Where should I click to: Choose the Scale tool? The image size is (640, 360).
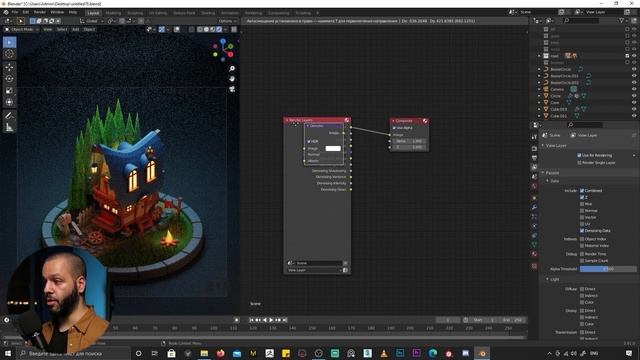[9, 91]
